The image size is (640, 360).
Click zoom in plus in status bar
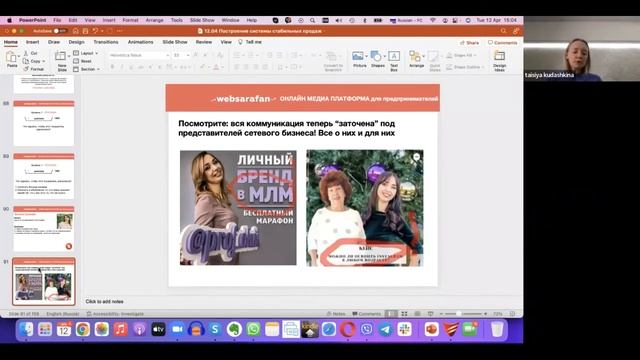485,314
